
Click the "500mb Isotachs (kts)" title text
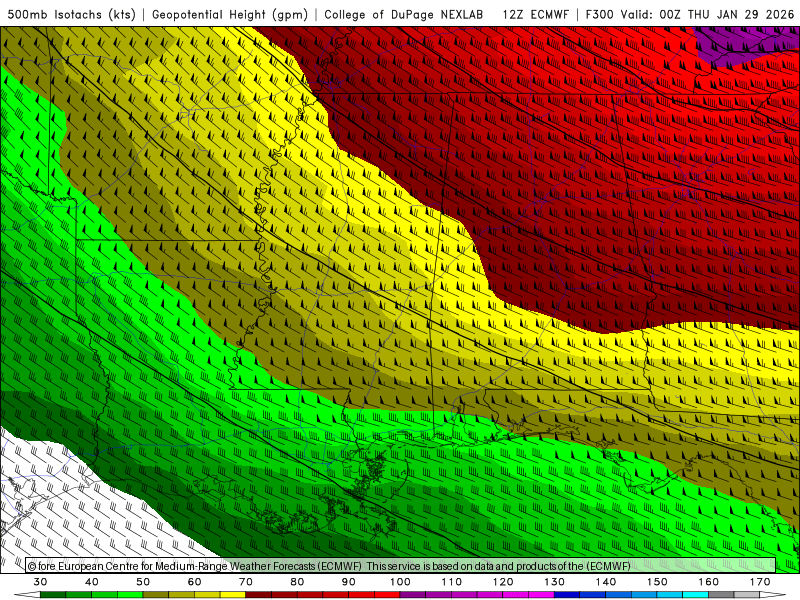[71, 14]
